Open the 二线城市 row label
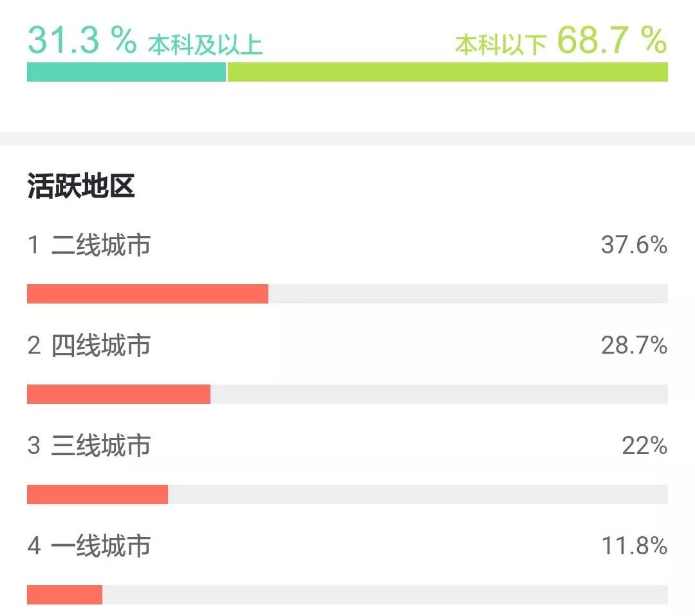 pyautogui.click(x=101, y=245)
